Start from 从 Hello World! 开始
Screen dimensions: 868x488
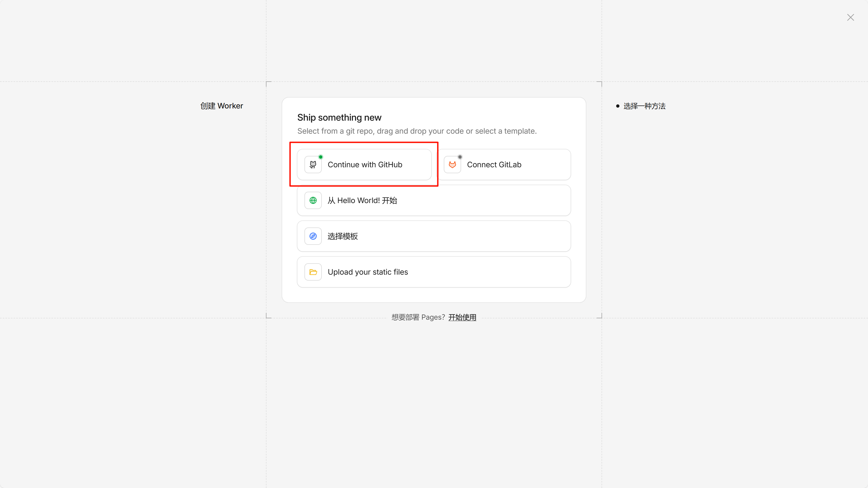point(362,200)
